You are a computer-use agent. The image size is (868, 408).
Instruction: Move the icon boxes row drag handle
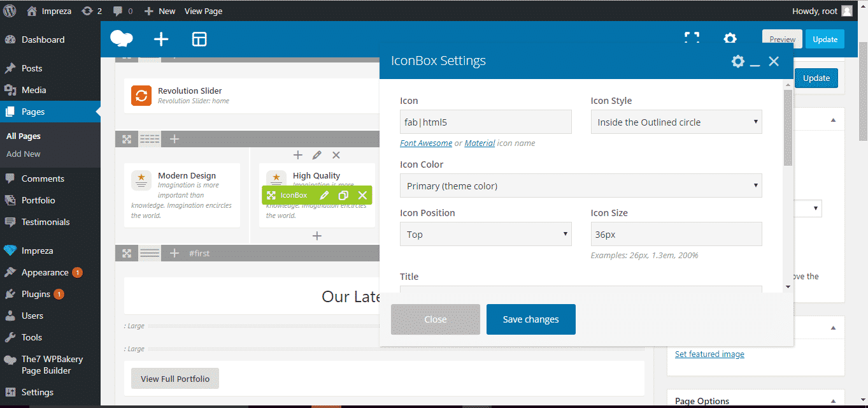(x=127, y=139)
